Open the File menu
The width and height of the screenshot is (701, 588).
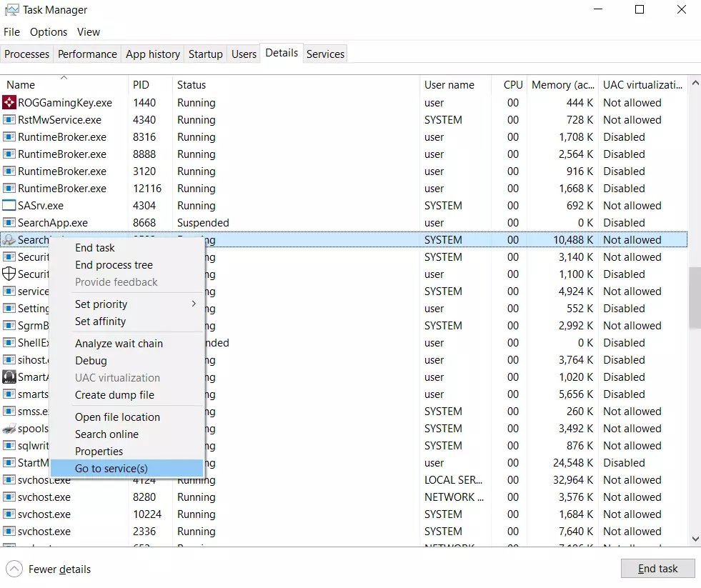tap(11, 32)
